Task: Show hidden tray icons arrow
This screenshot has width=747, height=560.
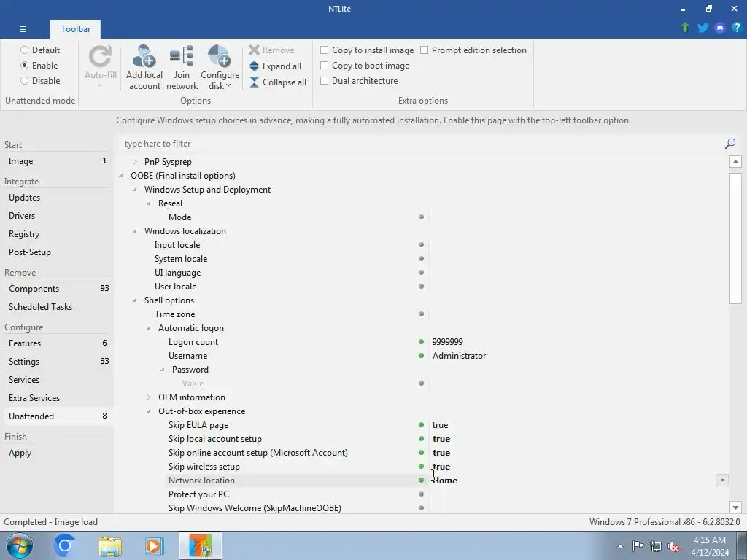Action: (620, 546)
